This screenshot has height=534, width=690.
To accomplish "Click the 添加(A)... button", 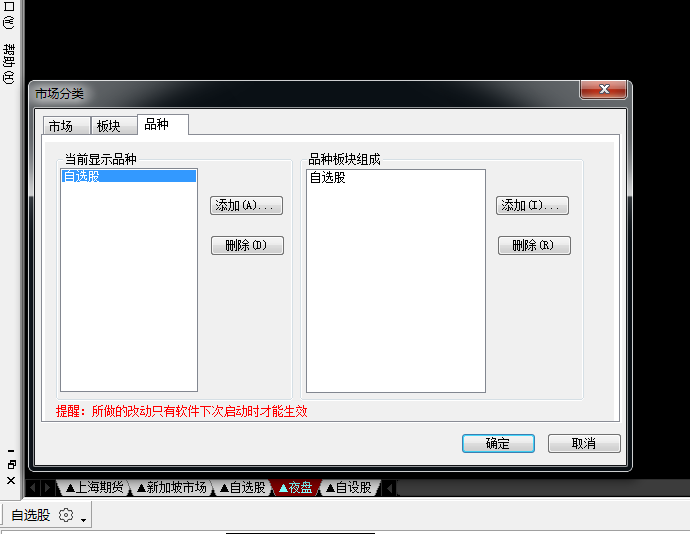I will tap(246, 206).
